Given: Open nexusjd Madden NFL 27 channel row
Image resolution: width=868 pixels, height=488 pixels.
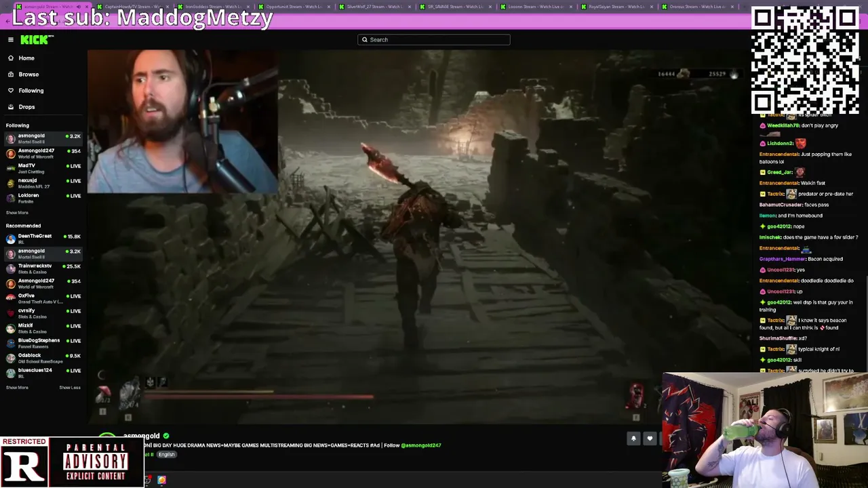Looking at the screenshot, I should [x=43, y=182].
